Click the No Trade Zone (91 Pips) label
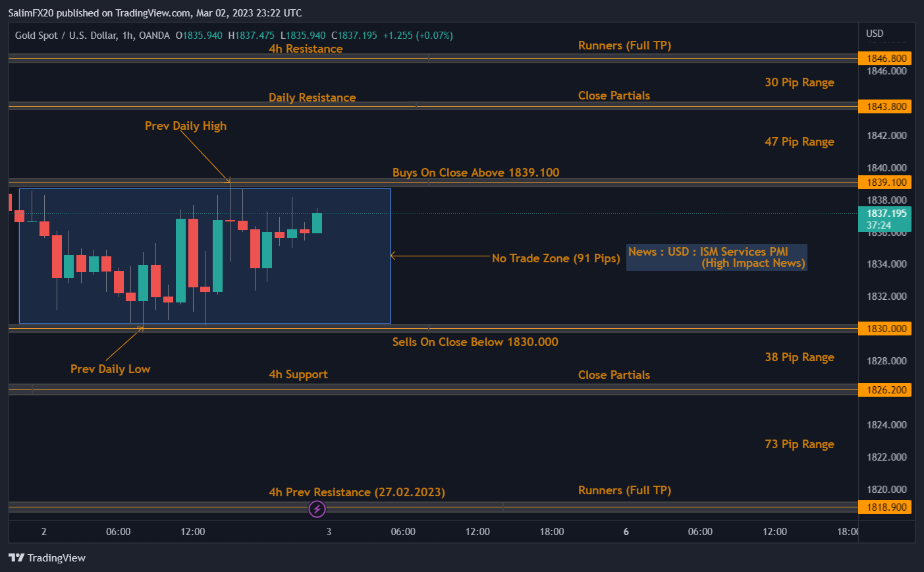The image size is (924, 572). (x=556, y=258)
